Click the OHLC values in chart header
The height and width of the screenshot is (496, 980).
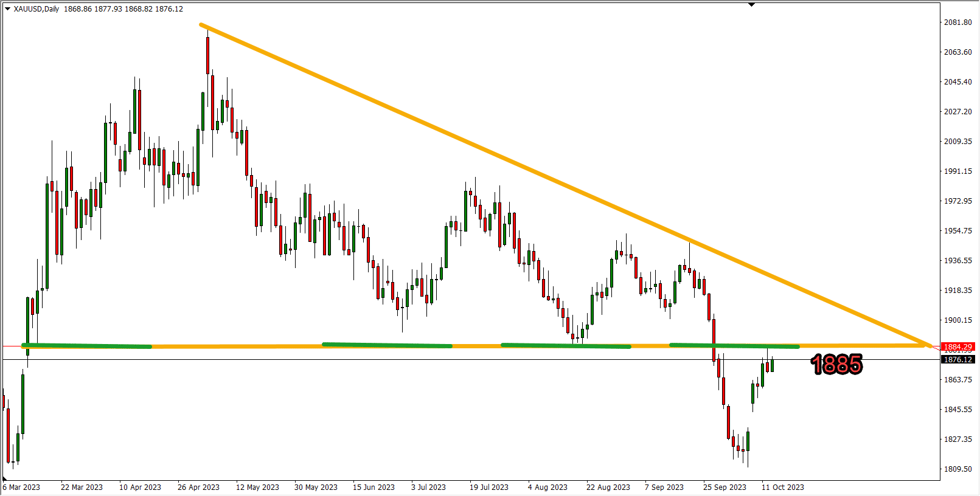click(123, 9)
